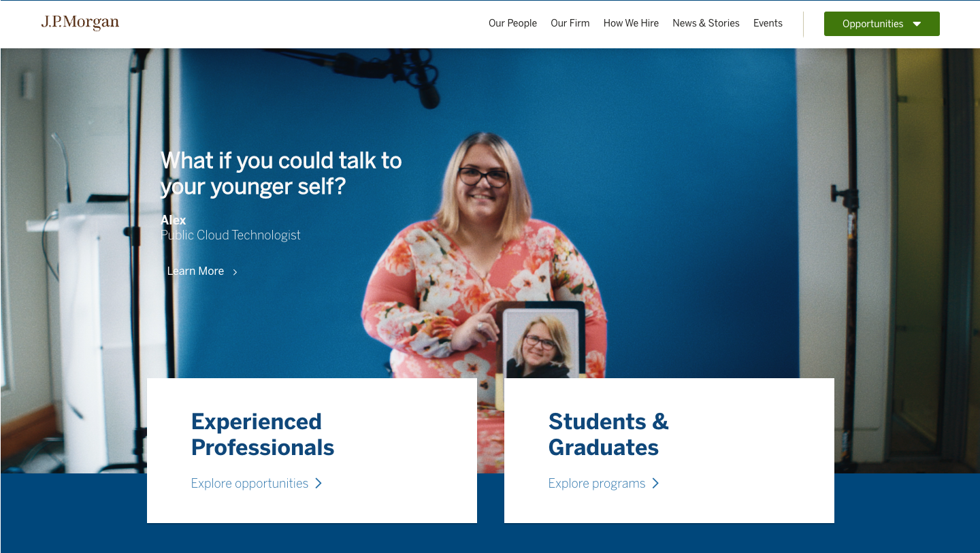This screenshot has height=553, width=980.
Task: Click the hero headline about younger self
Action: pyautogui.click(x=281, y=173)
